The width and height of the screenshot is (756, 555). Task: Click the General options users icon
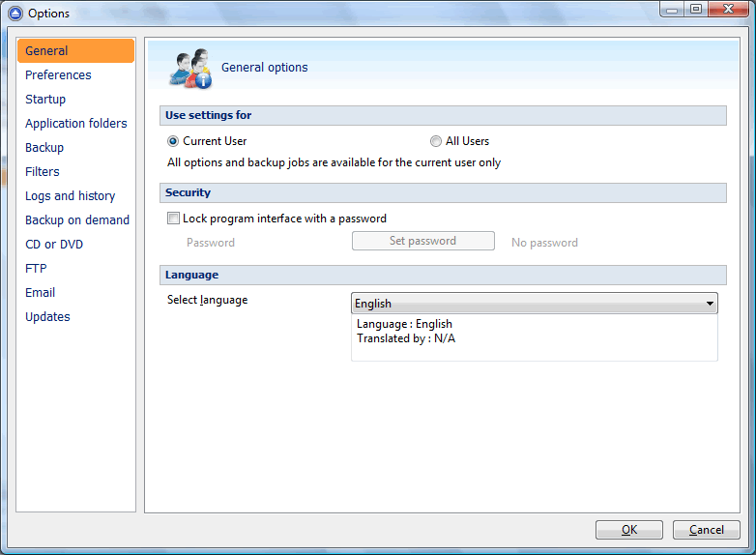[x=190, y=68]
